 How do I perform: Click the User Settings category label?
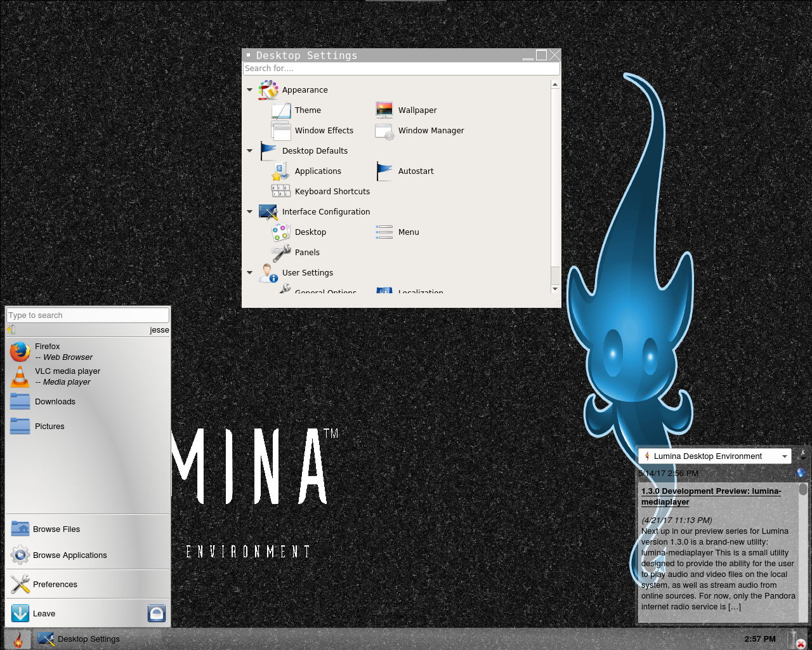tap(308, 273)
